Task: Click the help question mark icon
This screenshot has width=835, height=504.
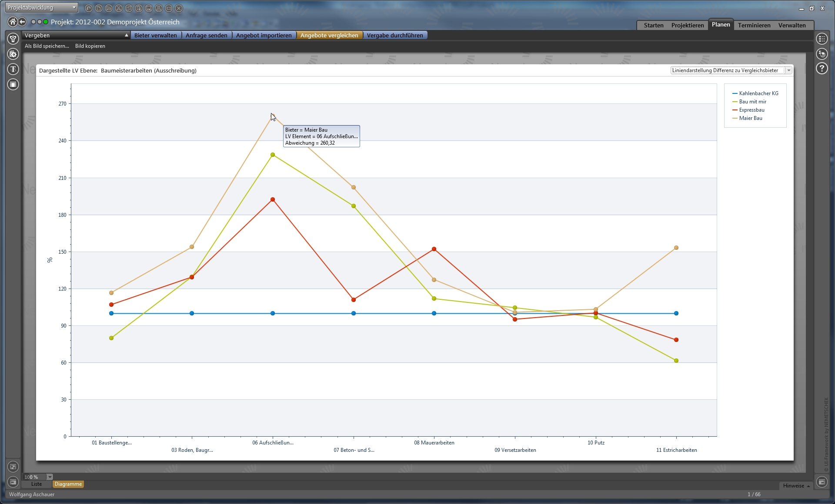Action: pyautogui.click(x=822, y=68)
